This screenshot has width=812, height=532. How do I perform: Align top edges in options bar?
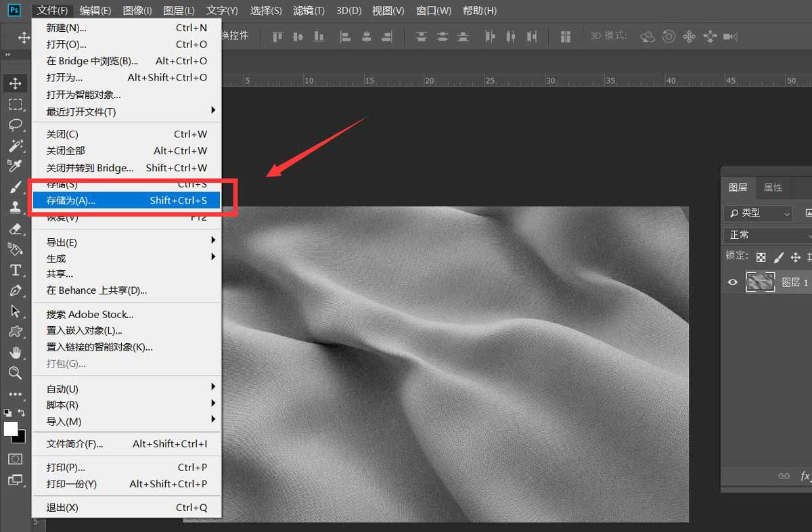[277, 37]
